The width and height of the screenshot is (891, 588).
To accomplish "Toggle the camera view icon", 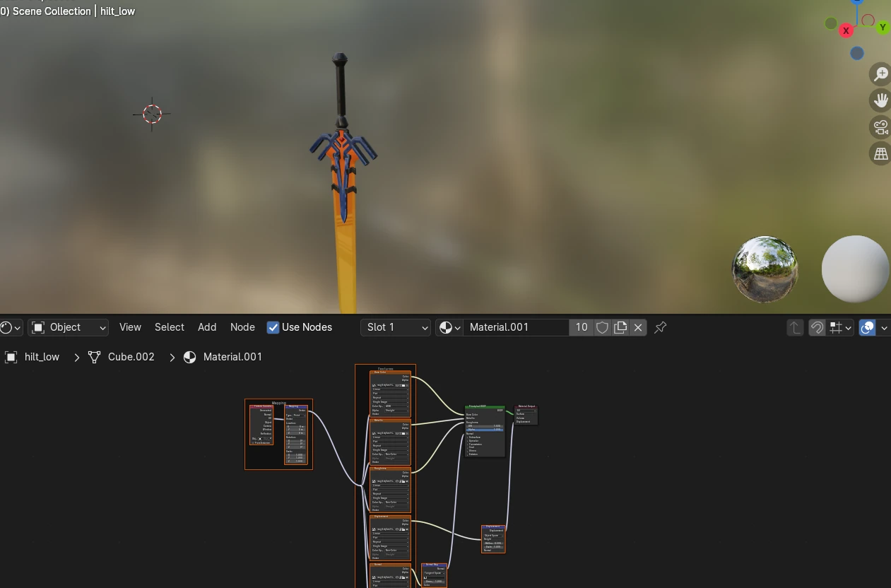I will pyautogui.click(x=880, y=127).
